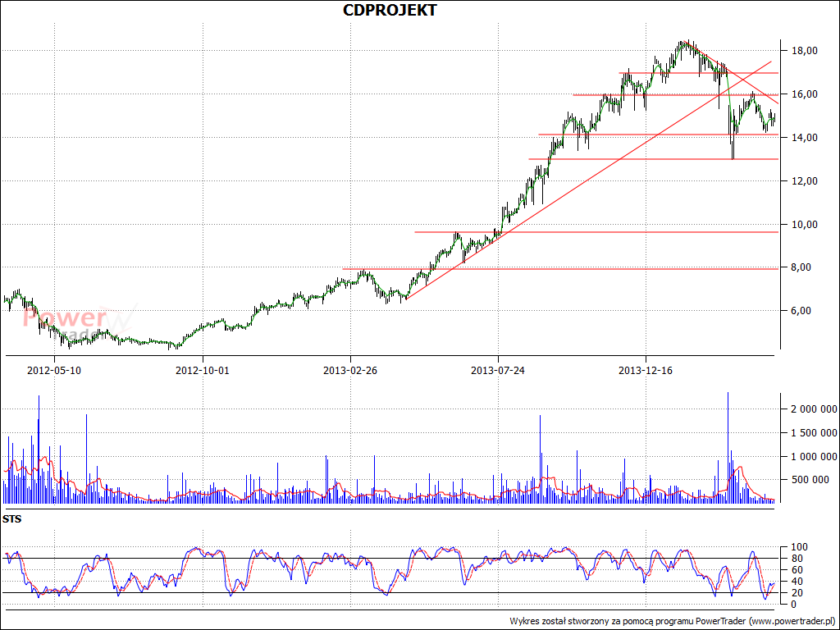
Task: Click the 16,00 price axis label
Action: click(805, 94)
